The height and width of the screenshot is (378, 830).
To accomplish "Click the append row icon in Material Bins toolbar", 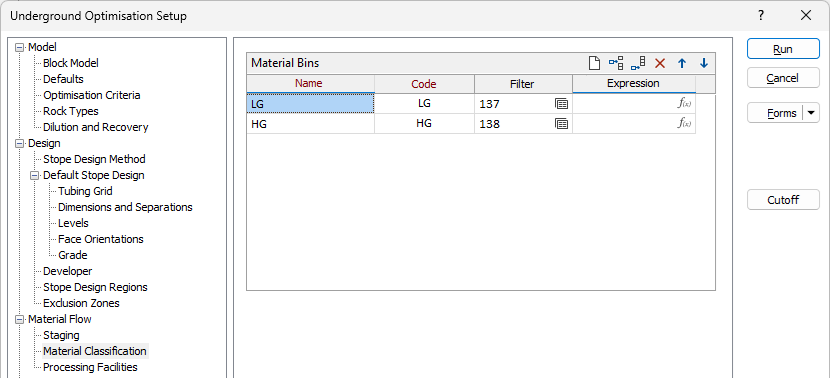I will pos(638,64).
